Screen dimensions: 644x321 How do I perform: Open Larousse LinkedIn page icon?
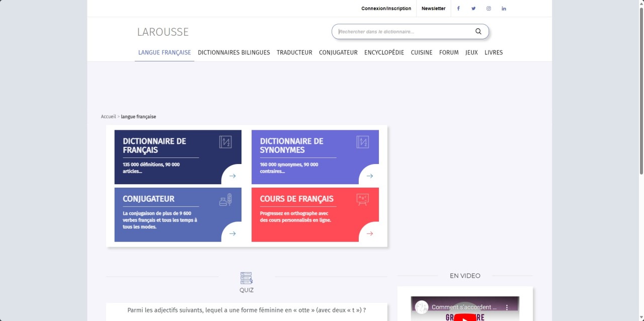(504, 9)
